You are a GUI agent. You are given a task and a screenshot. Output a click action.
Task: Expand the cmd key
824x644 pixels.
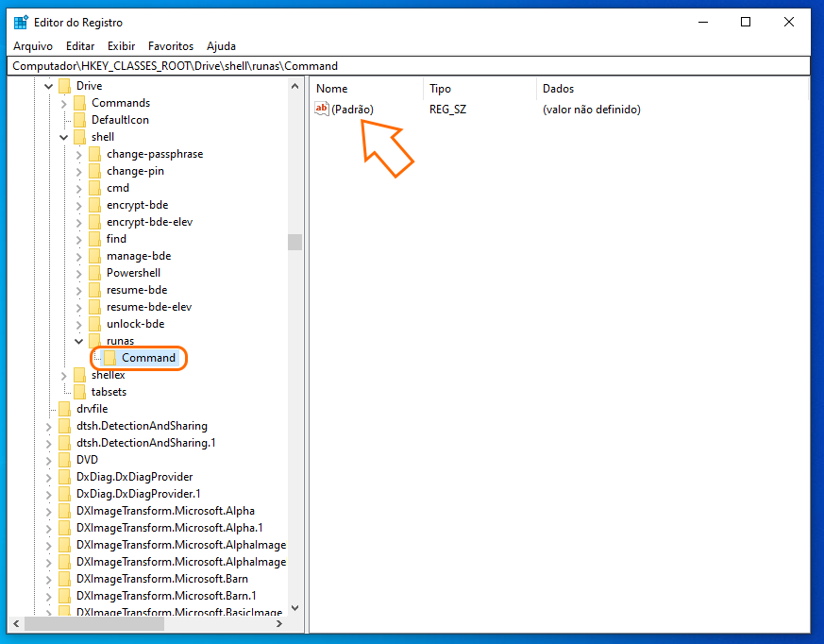click(x=79, y=188)
